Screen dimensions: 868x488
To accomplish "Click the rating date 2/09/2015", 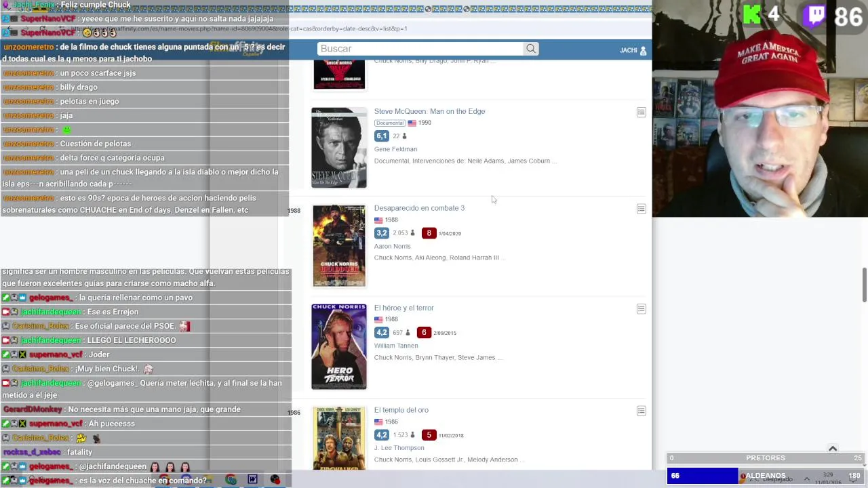I will tap(445, 333).
